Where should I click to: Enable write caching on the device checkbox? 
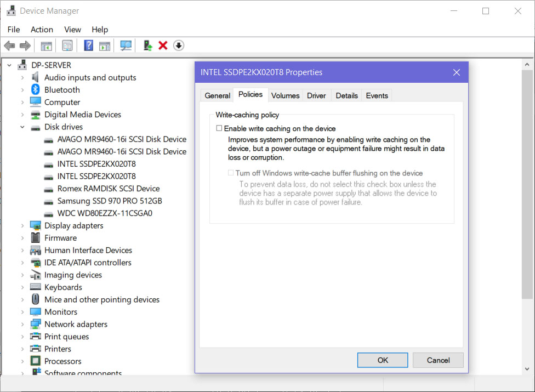point(219,128)
